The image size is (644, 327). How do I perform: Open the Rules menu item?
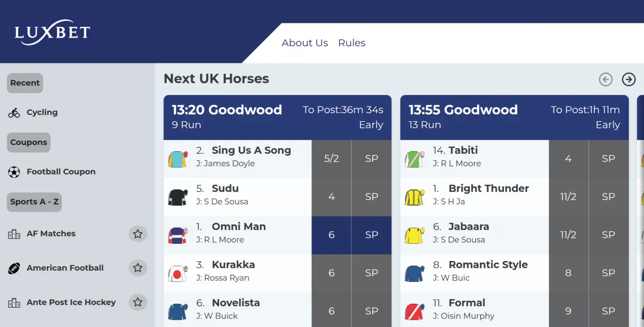click(x=352, y=43)
